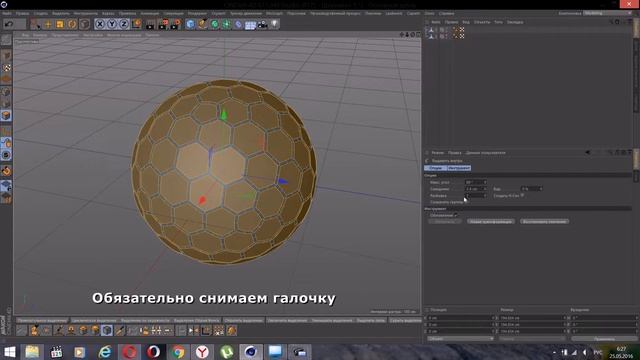Open the Инструменты menu
The image size is (640, 360).
86,13
